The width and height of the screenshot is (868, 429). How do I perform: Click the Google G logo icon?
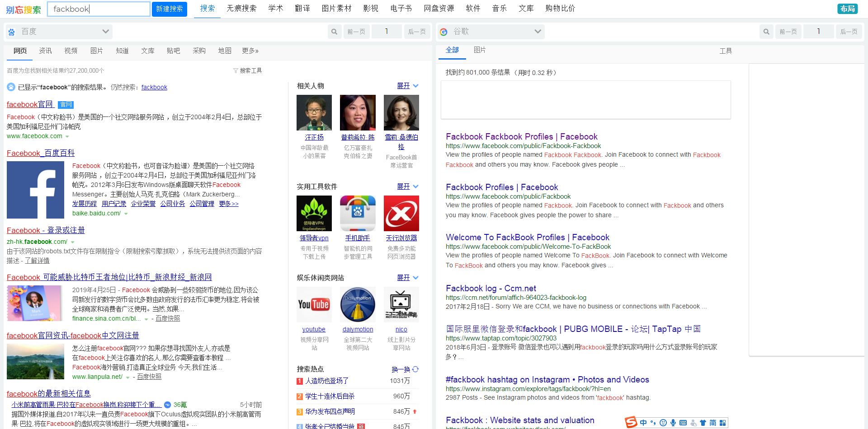click(x=444, y=32)
